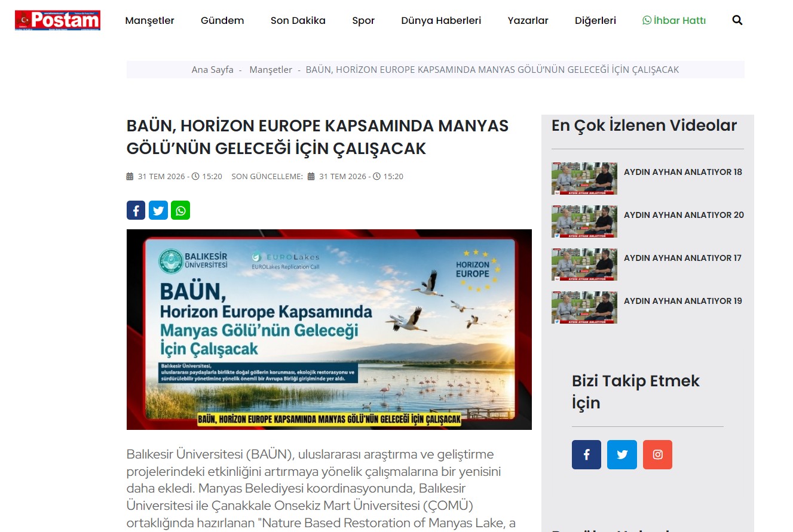
Task: Follow on Instagram sidebar button
Action: 657,454
